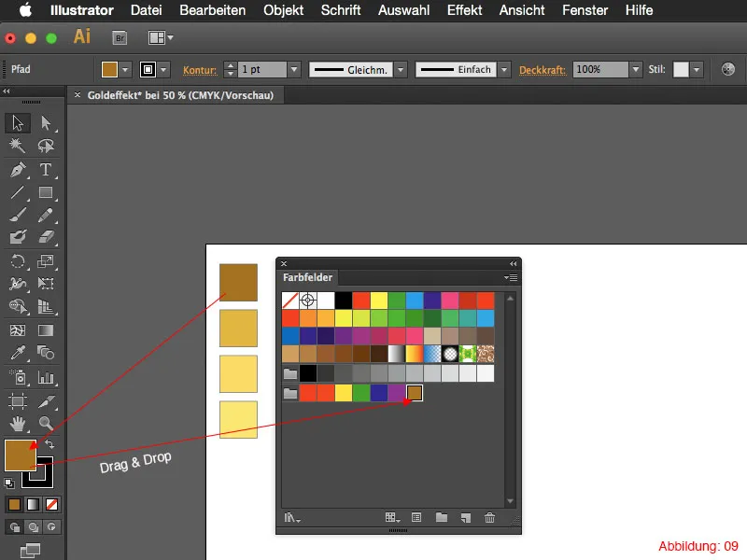The image size is (747, 560).
Task: Pick the Column Graph tool
Action: 46,377
